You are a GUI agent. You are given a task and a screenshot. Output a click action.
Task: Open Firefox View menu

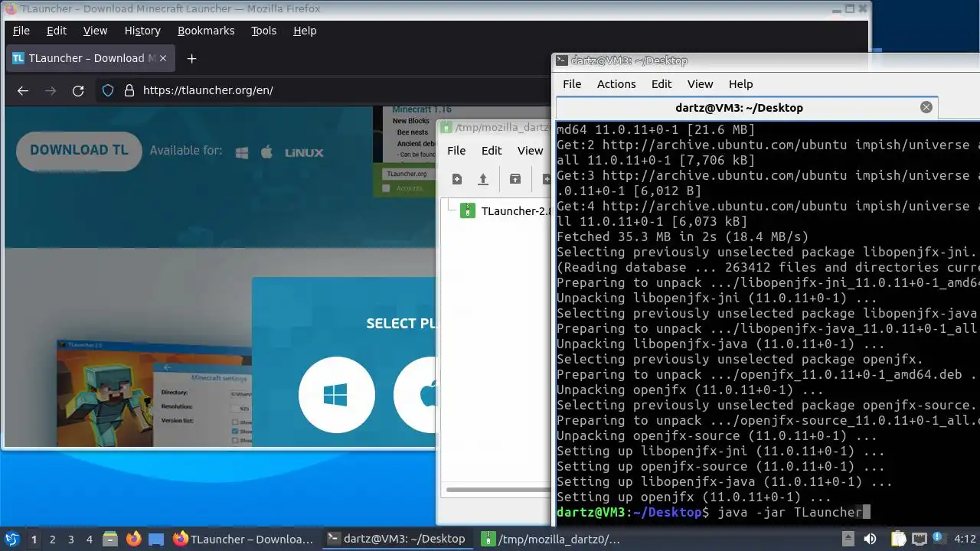click(x=95, y=31)
